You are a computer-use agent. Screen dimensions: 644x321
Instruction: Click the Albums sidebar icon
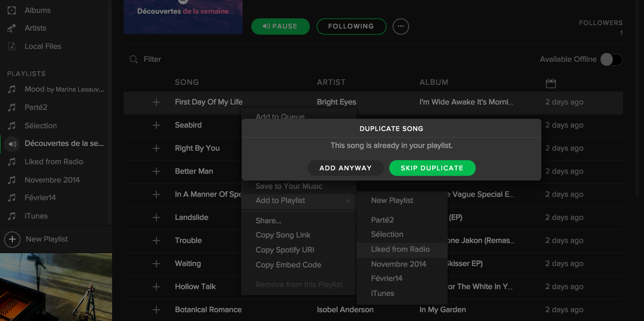(x=12, y=11)
